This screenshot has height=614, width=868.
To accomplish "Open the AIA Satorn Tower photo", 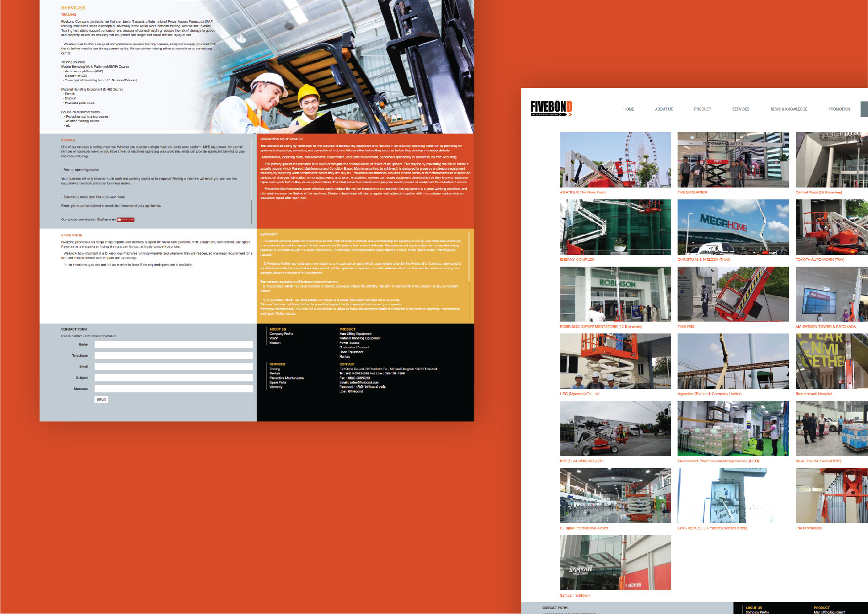I will [831, 294].
